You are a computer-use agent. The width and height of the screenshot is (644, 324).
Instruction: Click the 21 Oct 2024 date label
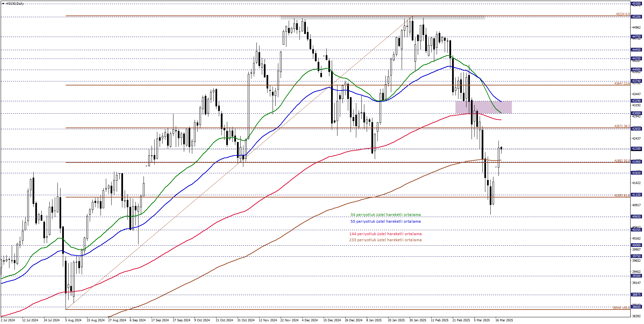point(224,320)
